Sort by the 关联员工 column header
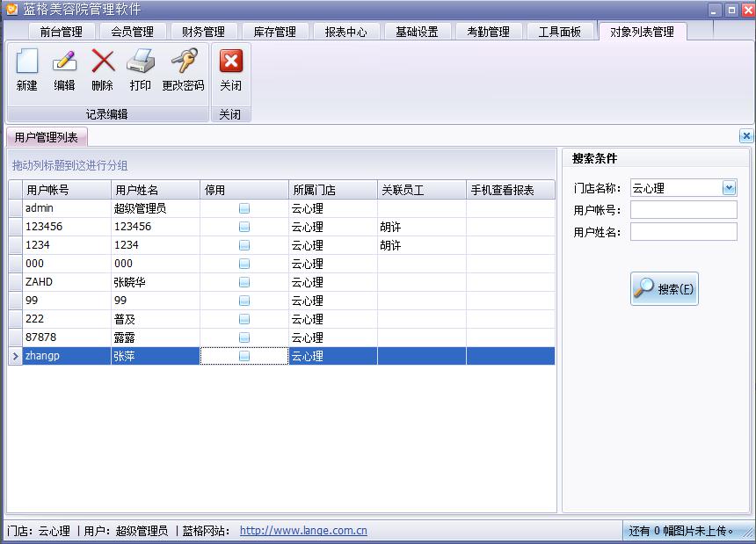This screenshot has height=544, width=756. coord(422,190)
